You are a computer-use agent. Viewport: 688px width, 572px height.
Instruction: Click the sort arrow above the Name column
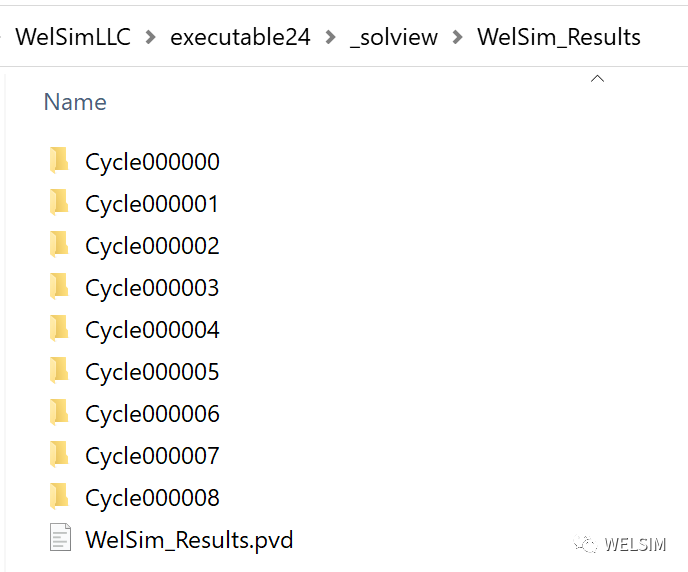(x=597, y=79)
